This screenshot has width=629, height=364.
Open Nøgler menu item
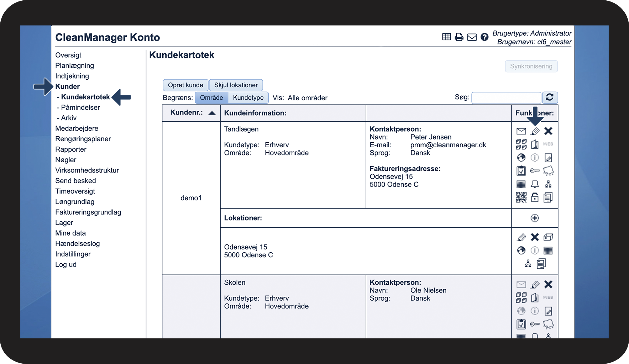click(66, 160)
